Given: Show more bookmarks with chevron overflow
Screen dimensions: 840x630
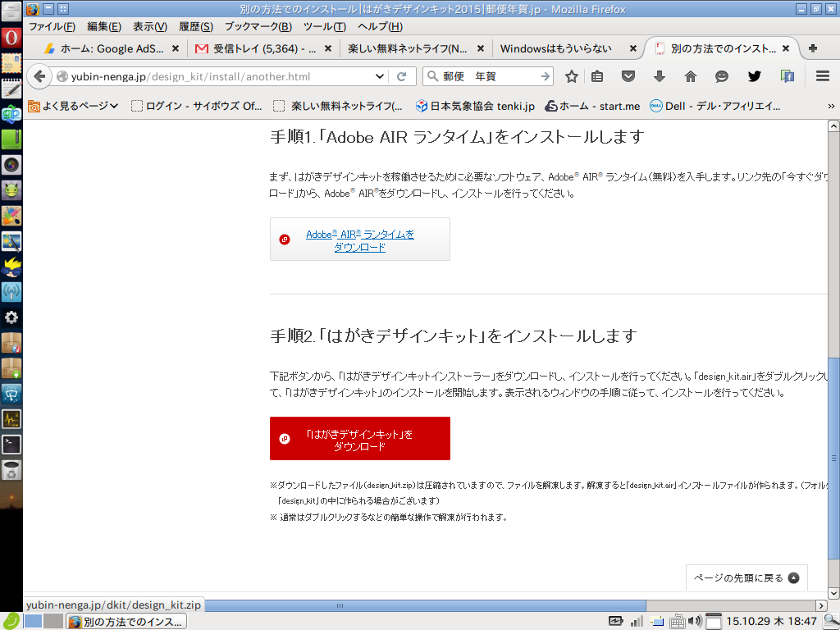Looking at the screenshot, I should (x=831, y=106).
